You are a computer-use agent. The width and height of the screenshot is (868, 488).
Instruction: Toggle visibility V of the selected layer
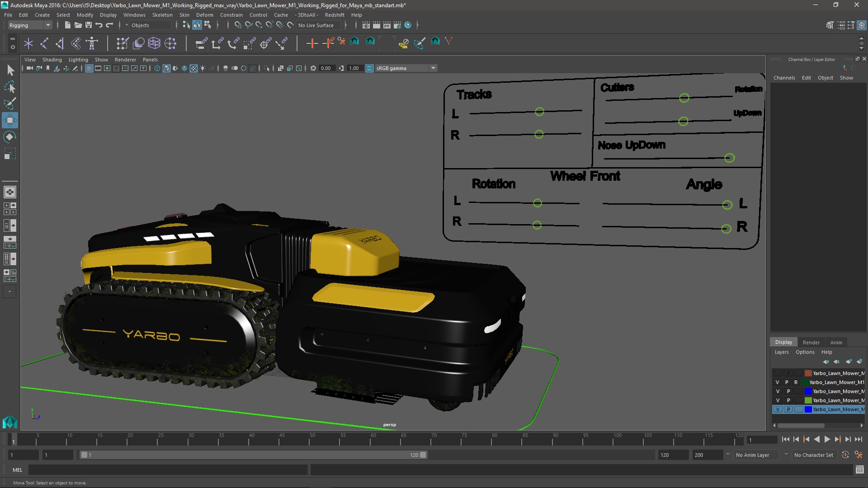coord(778,409)
